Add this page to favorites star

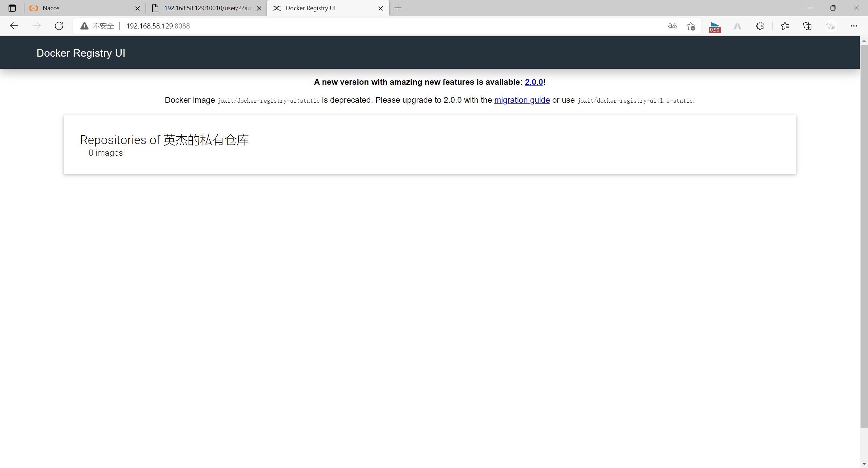click(x=691, y=26)
